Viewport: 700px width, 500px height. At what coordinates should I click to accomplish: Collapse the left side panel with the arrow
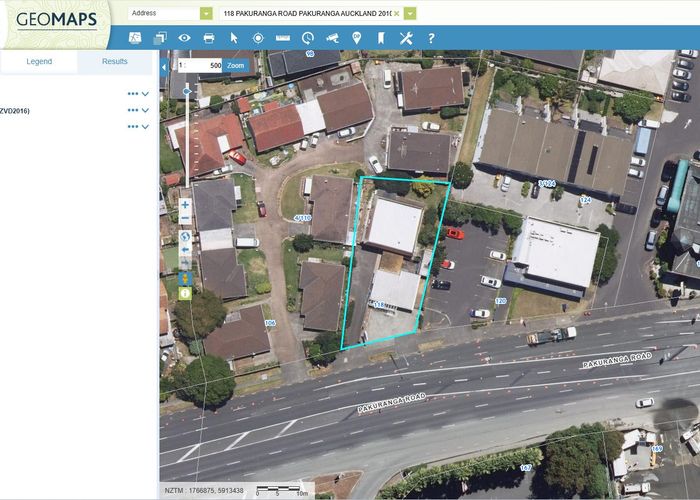[164, 67]
